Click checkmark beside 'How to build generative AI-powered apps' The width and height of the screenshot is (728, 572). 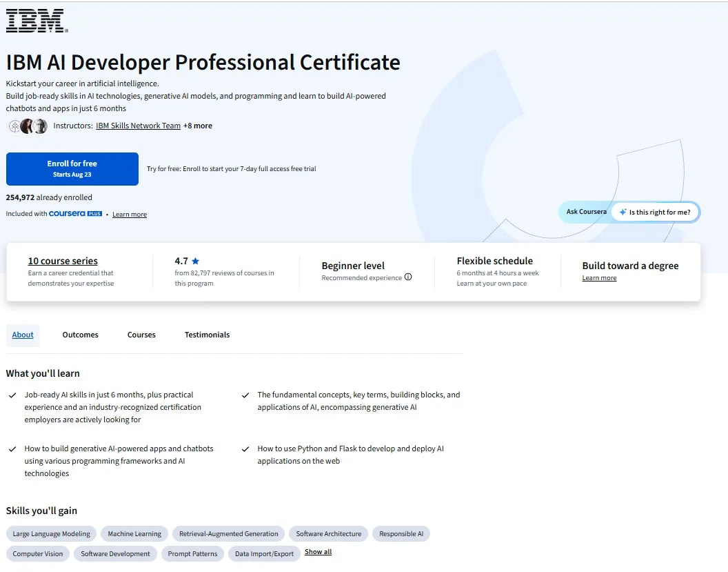(x=12, y=449)
